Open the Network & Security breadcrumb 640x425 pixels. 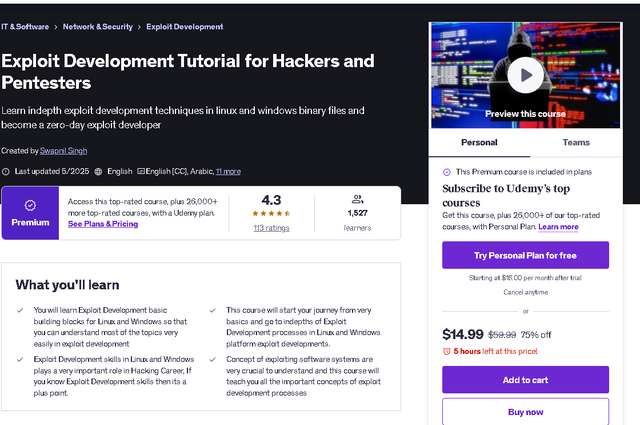pos(98,27)
